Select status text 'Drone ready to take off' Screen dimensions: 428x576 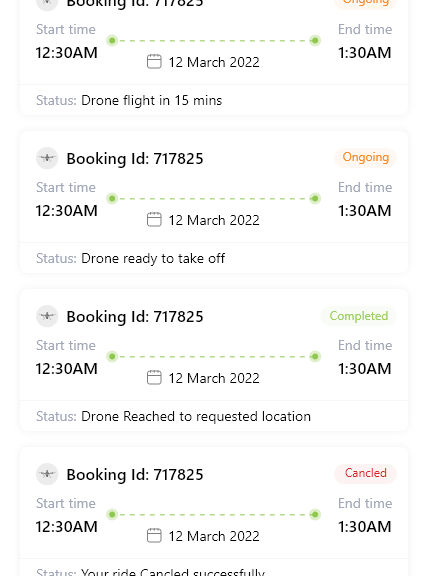(153, 259)
